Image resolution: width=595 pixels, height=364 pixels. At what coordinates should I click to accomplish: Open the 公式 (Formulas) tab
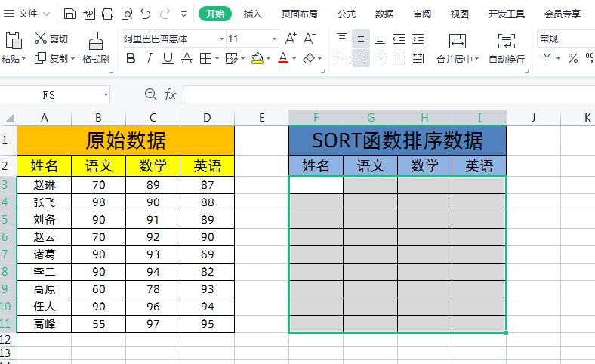347,14
